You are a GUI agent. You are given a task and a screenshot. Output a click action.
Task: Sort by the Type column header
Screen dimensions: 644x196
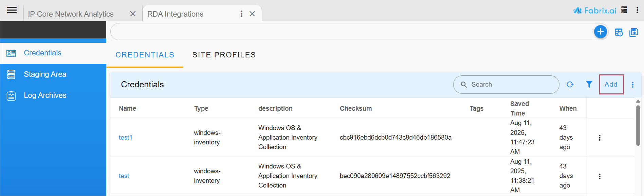(x=201, y=108)
